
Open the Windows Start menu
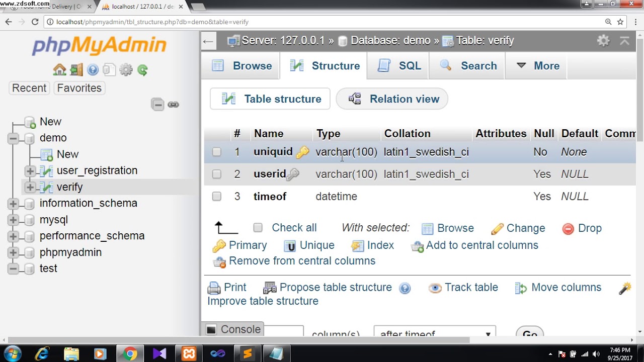click(x=13, y=354)
